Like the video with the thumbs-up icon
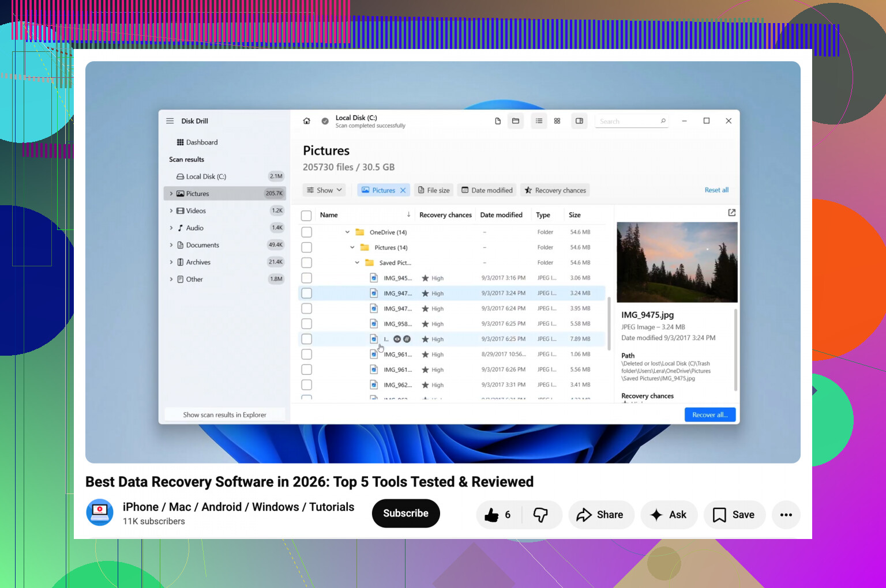 coord(491,515)
